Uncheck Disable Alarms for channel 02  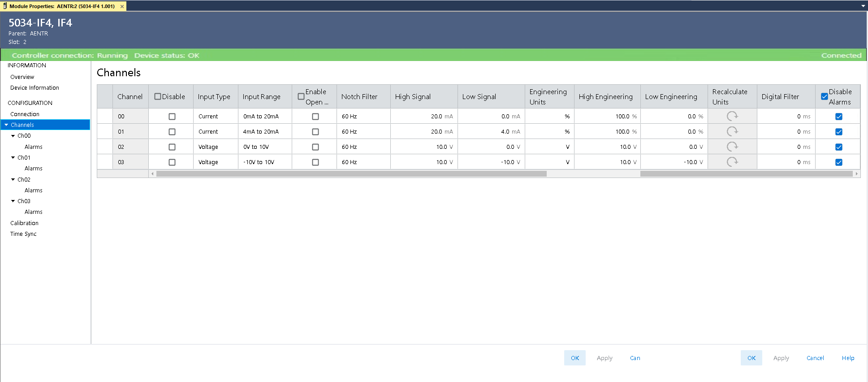pyautogui.click(x=839, y=147)
